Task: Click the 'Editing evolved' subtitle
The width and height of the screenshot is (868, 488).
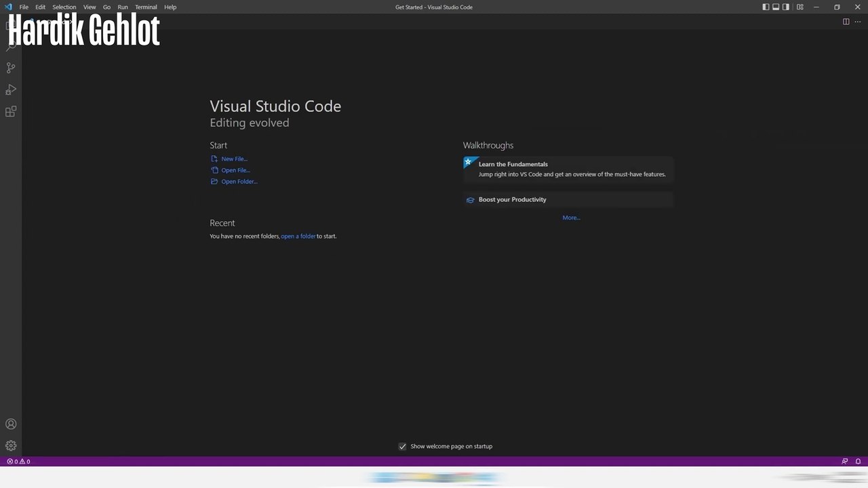Action: [250, 123]
